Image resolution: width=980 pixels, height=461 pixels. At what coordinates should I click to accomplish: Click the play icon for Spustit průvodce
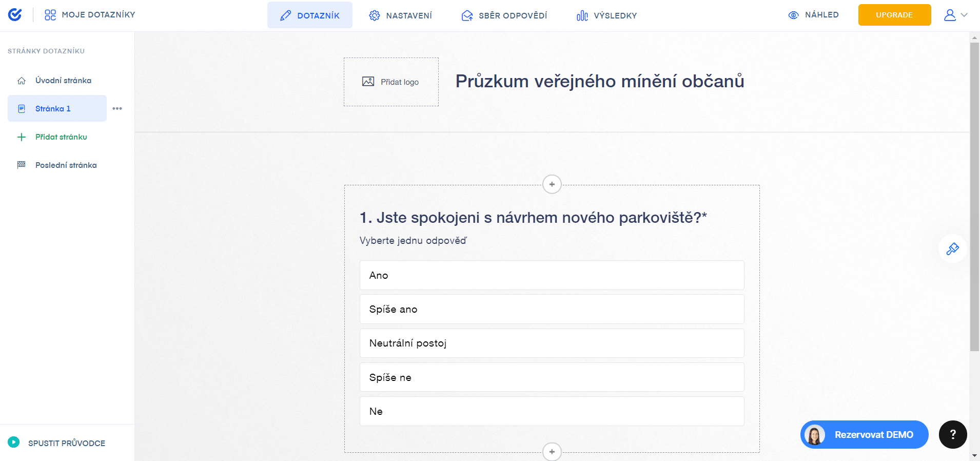pos(14,443)
